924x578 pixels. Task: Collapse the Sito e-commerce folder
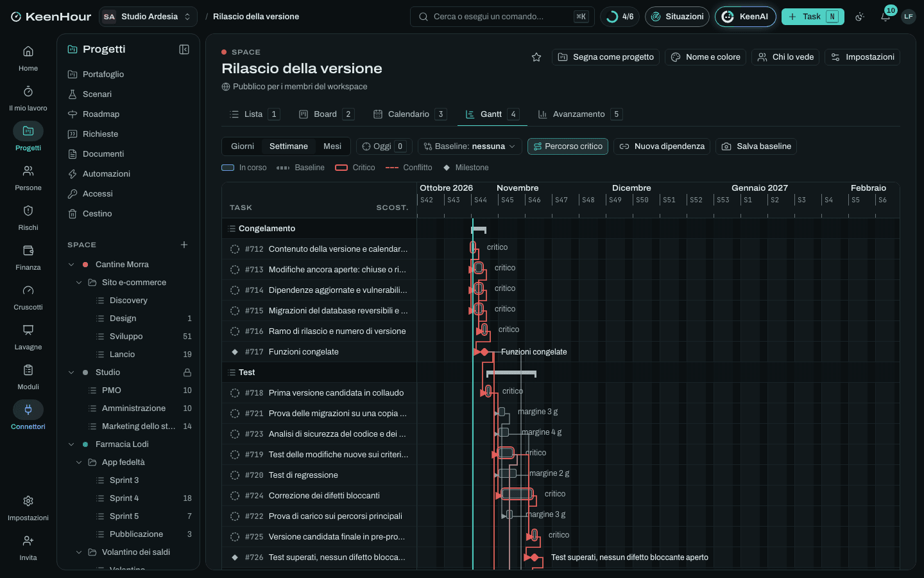pos(79,283)
